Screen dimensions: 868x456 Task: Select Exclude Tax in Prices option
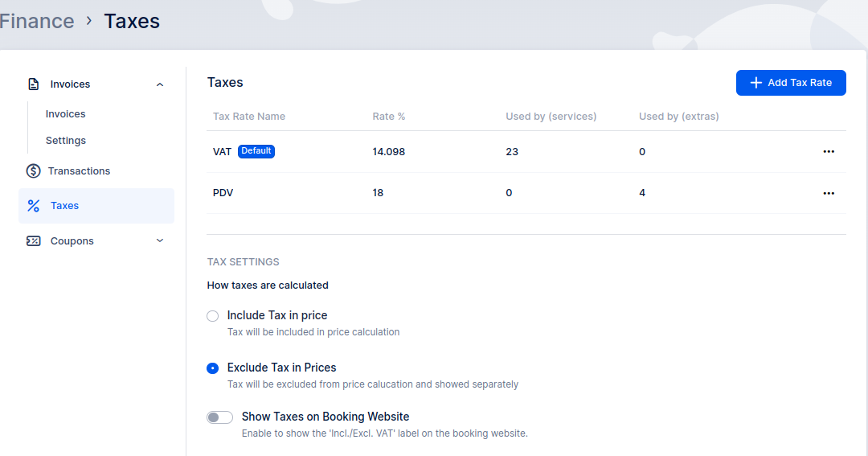[x=213, y=368]
